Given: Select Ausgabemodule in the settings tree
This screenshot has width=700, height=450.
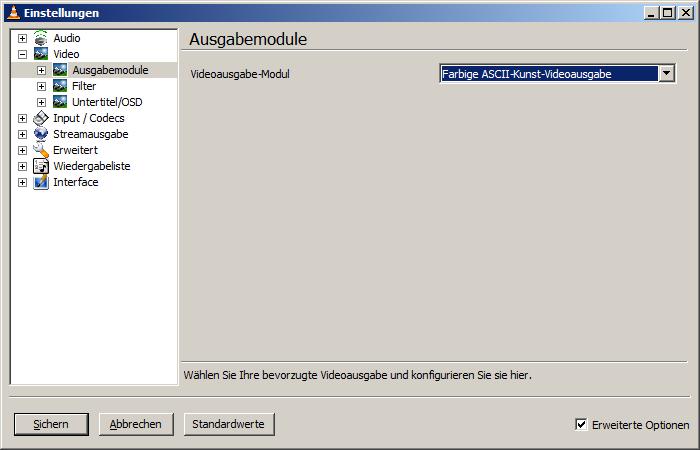Looking at the screenshot, I should [x=110, y=70].
